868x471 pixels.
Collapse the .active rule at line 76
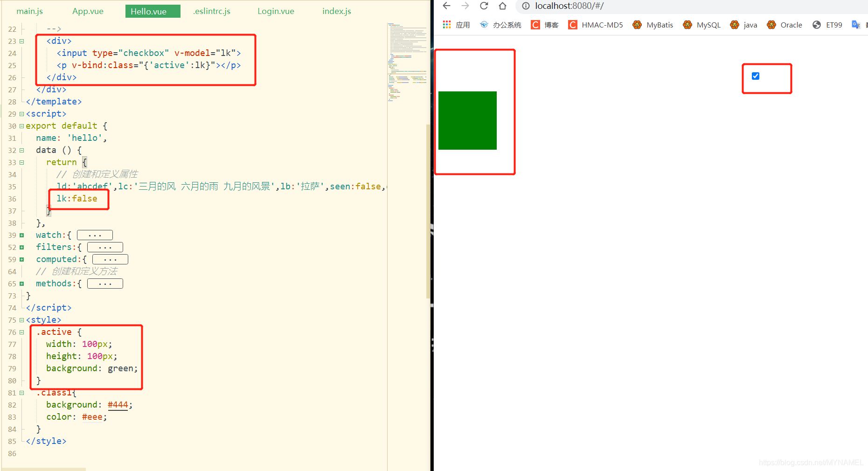tap(21, 332)
